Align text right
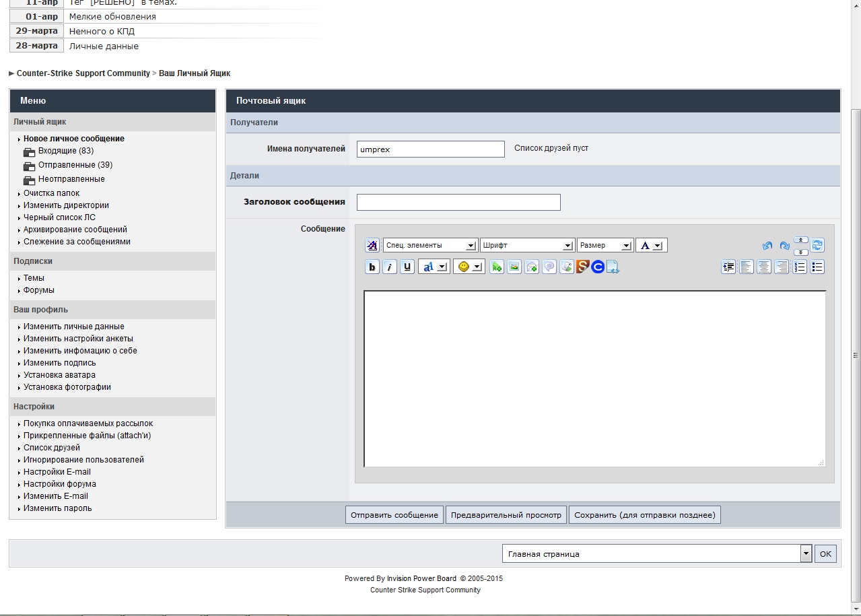 click(782, 267)
